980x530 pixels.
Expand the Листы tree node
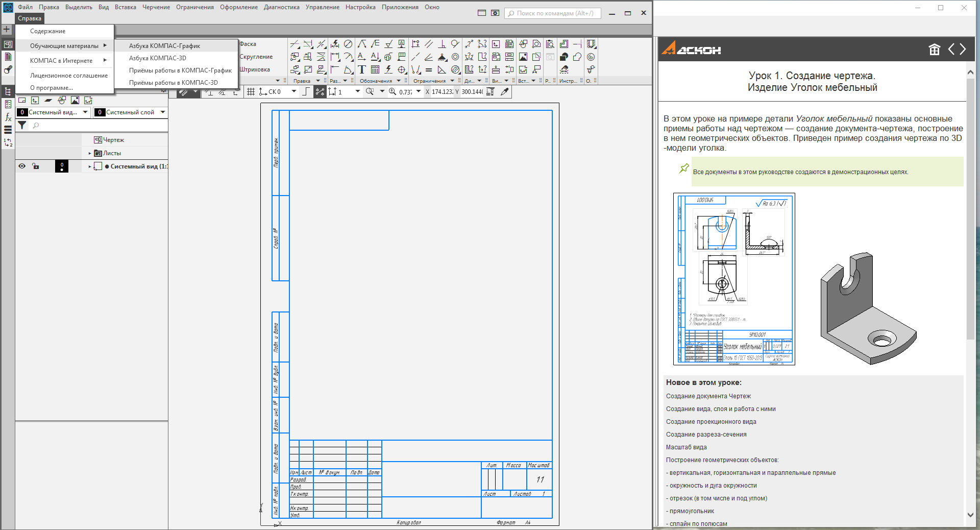(90, 153)
